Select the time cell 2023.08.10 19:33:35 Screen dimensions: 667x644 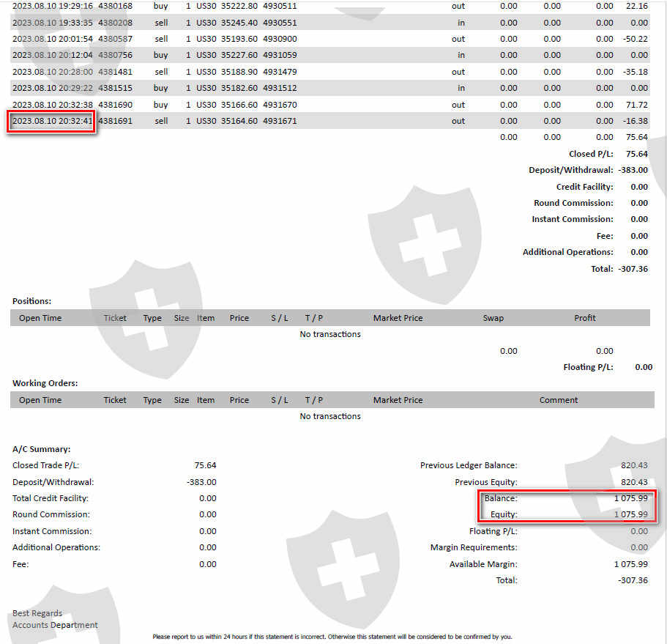[52, 23]
